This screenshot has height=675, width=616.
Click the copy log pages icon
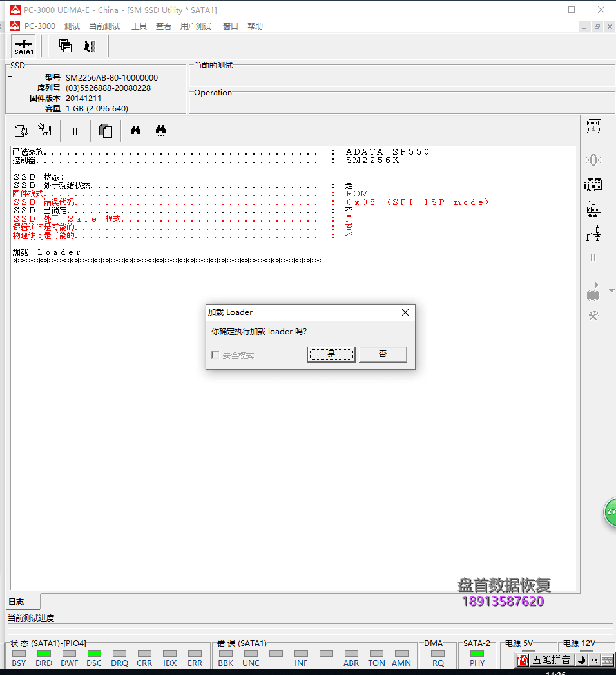[106, 131]
